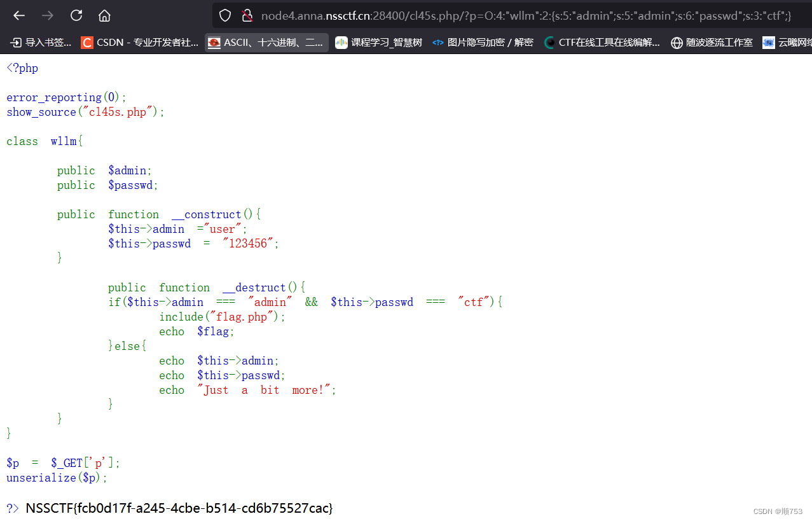Click the __construct function line
This screenshot has width=812, height=521.
point(159,214)
